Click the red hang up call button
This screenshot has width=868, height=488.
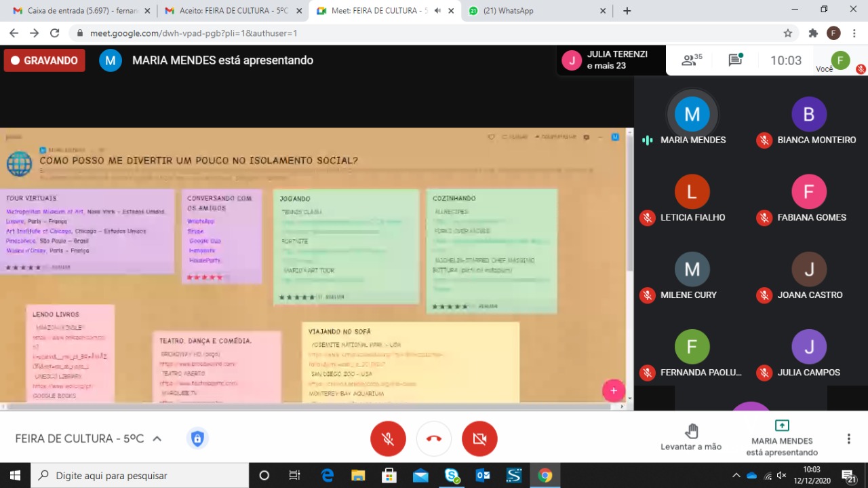tap(434, 438)
